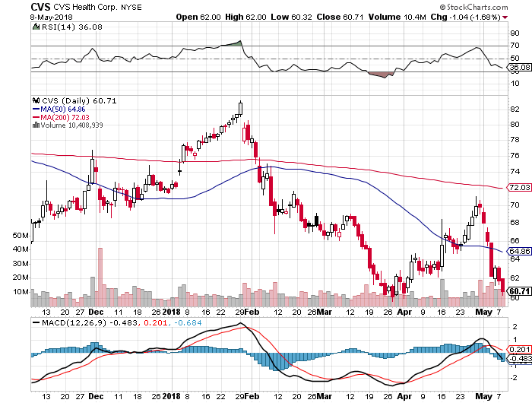
Task: Click the blue line swatch before MA(50)
Action: 36,109
